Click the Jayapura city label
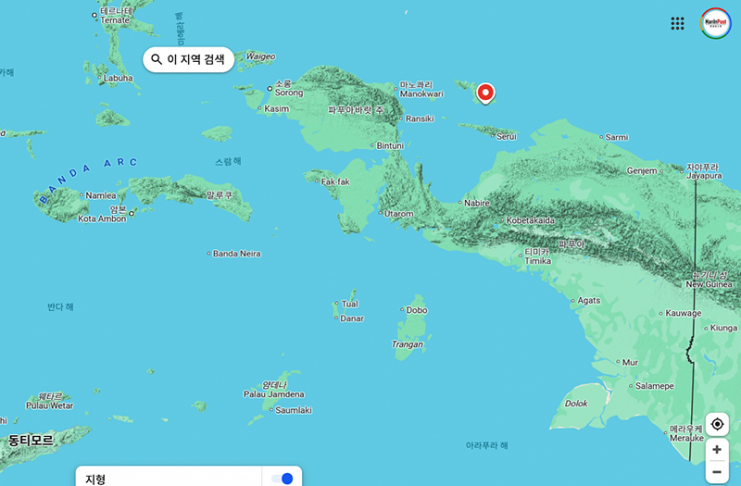Image resolution: width=741 pixels, height=486 pixels. (703, 175)
